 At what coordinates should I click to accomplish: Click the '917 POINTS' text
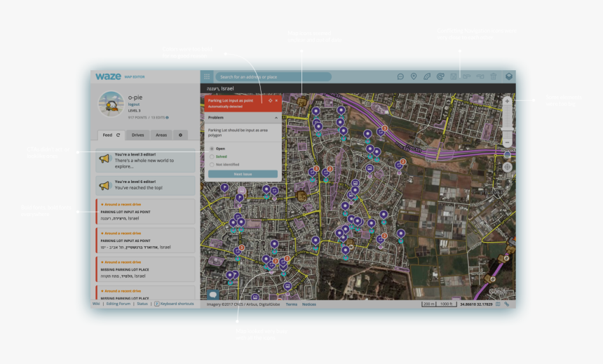pos(137,118)
